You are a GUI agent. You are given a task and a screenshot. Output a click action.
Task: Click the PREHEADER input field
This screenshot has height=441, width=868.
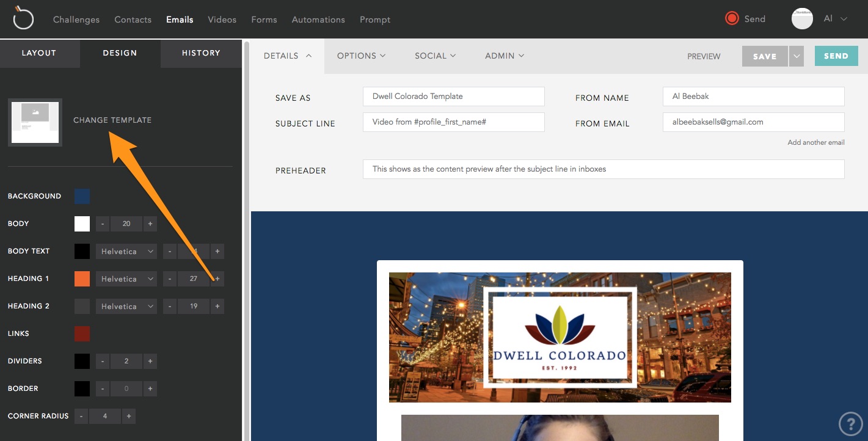coord(604,169)
